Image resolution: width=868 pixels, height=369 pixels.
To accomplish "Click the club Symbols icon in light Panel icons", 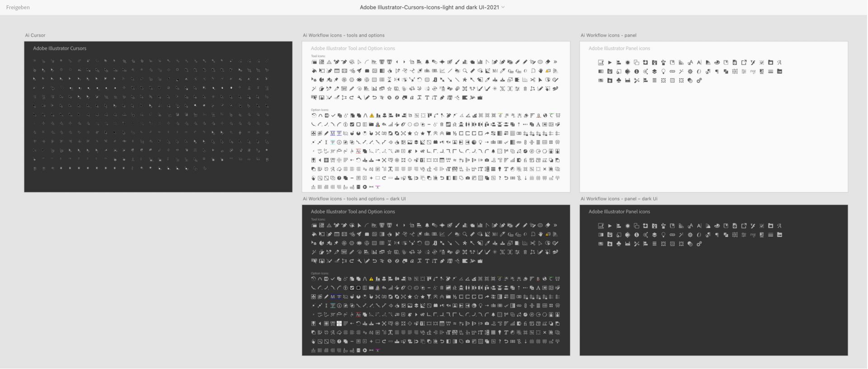I will [619, 80].
